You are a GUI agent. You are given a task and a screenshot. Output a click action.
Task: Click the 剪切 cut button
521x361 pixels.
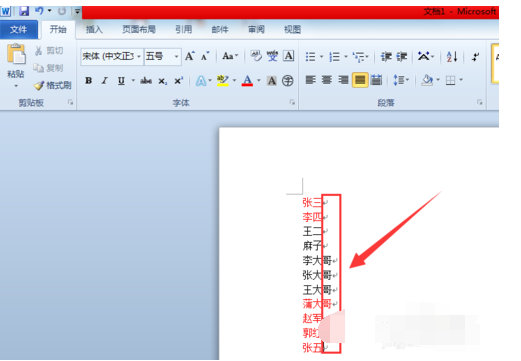tap(49, 51)
